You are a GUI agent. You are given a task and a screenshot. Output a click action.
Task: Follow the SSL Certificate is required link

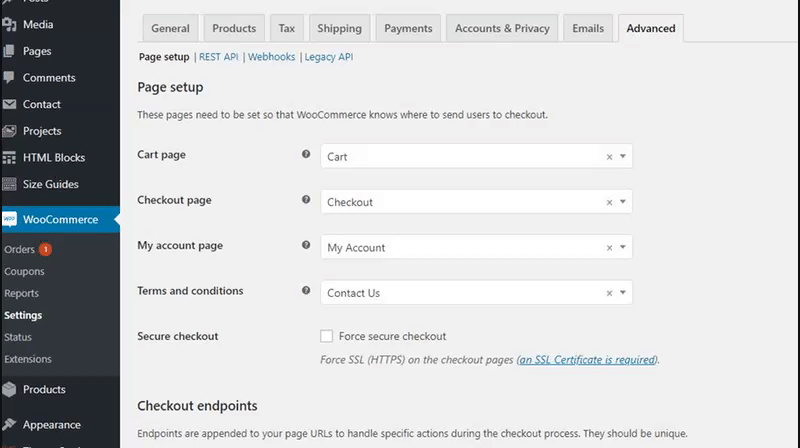click(587, 360)
